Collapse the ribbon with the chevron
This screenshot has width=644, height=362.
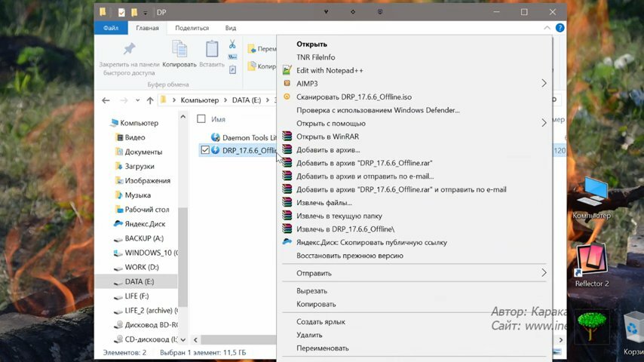(547, 28)
